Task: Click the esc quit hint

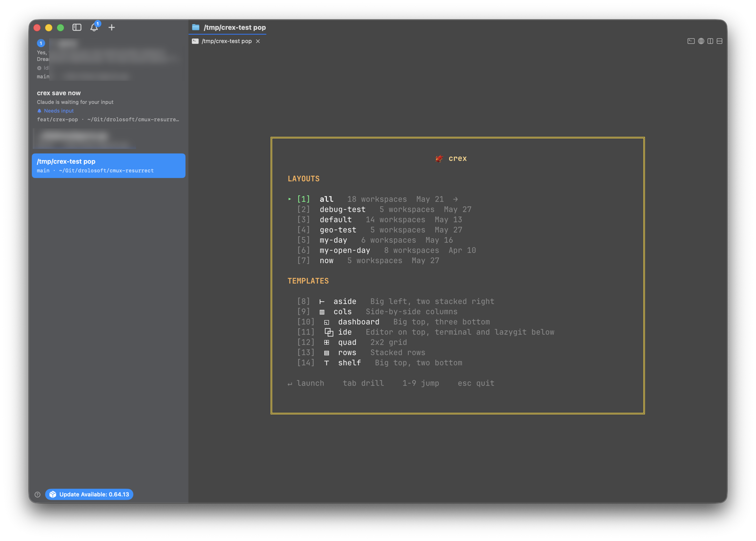Action: tap(476, 384)
